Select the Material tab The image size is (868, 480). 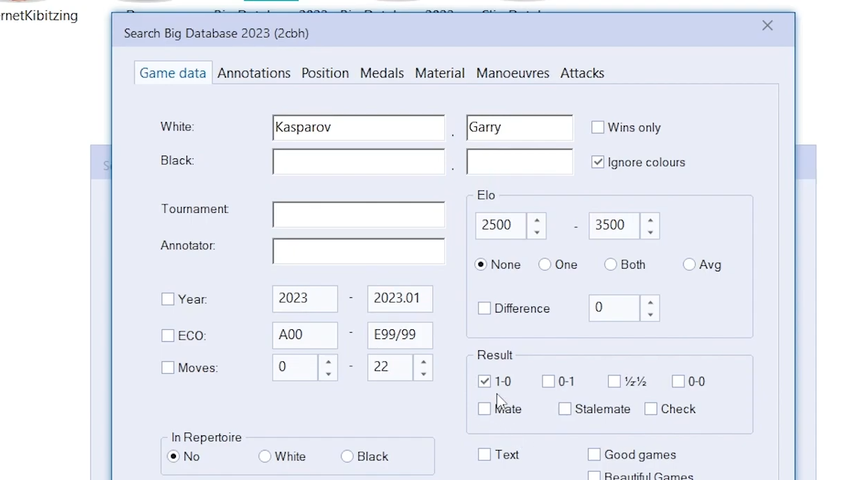(439, 73)
